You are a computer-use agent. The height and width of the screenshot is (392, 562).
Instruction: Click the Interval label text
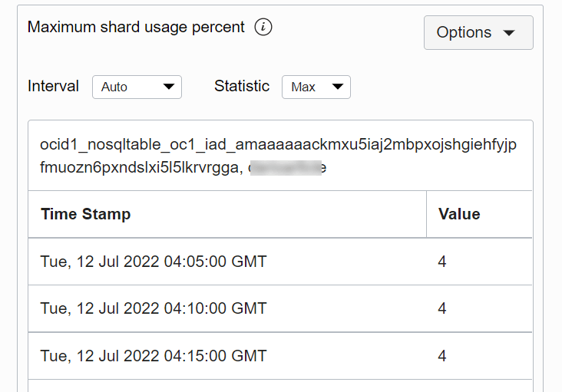point(53,86)
